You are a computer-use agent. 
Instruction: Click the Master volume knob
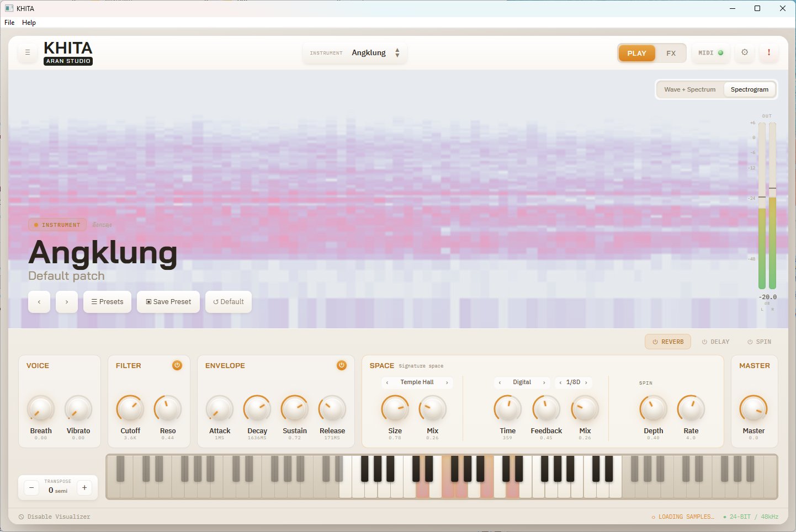(x=753, y=409)
